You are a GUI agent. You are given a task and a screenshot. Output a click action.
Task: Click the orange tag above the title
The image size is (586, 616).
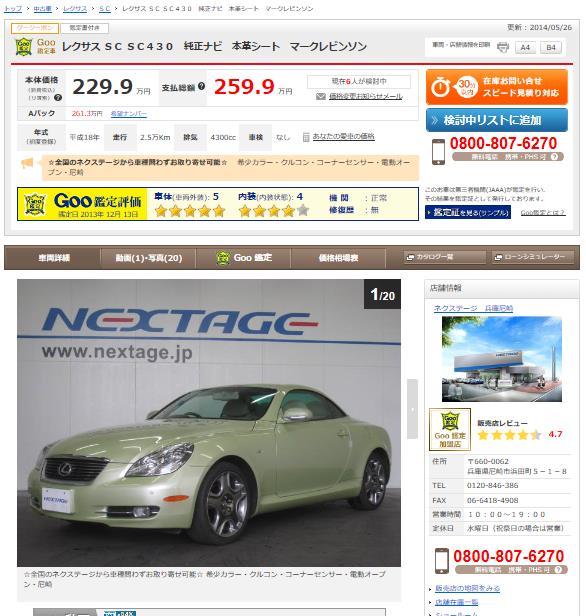pyautogui.click(x=35, y=28)
